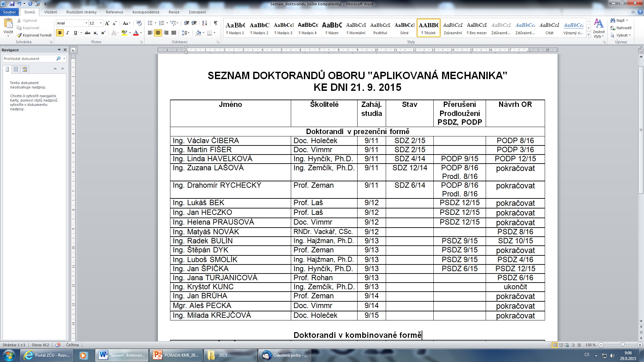
Task: Click red font color button
Action: coord(136,33)
